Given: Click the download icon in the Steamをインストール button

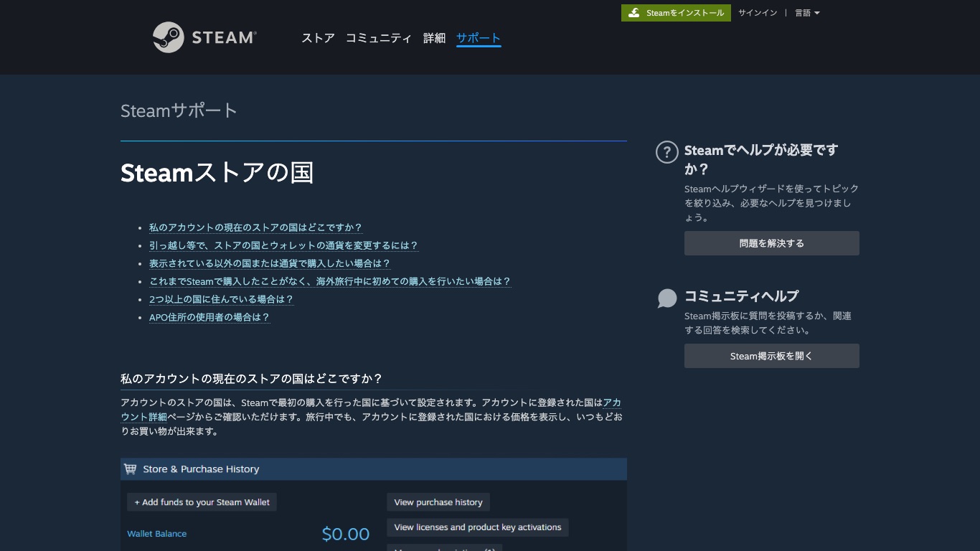Looking at the screenshot, I should click(x=633, y=13).
